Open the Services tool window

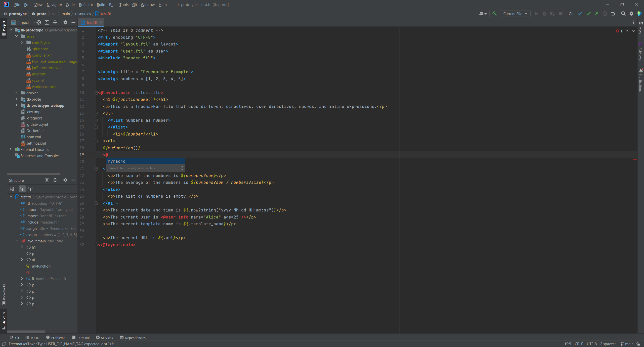[104, 337]
